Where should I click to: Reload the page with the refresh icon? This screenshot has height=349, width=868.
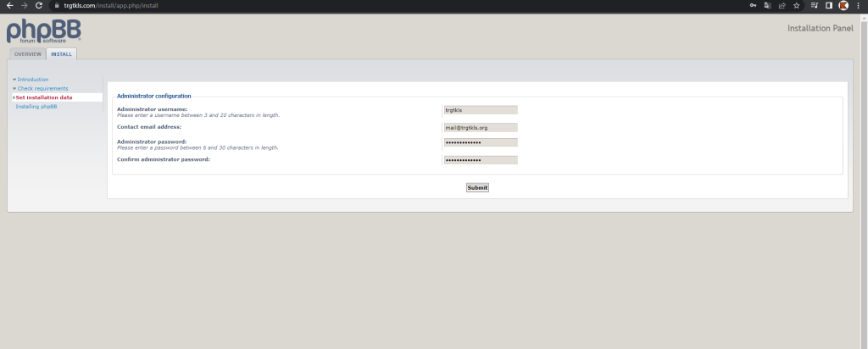coord(39,5)
